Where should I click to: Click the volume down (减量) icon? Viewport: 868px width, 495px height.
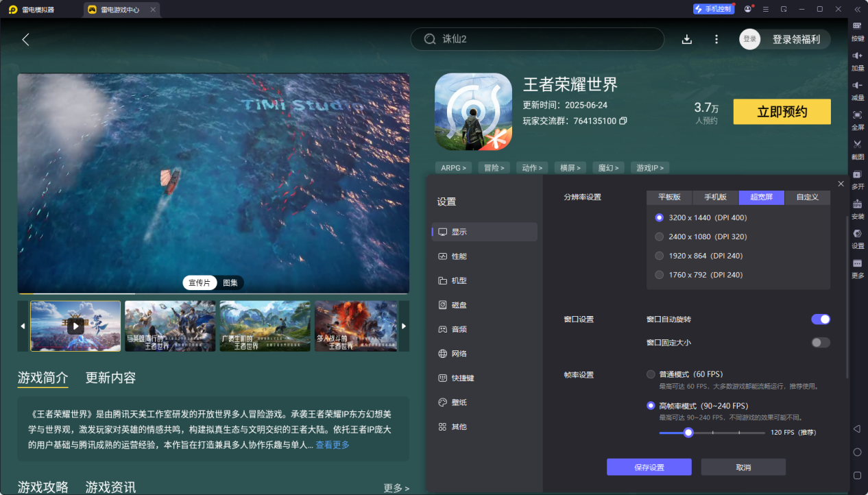click(x=857, y=85)
